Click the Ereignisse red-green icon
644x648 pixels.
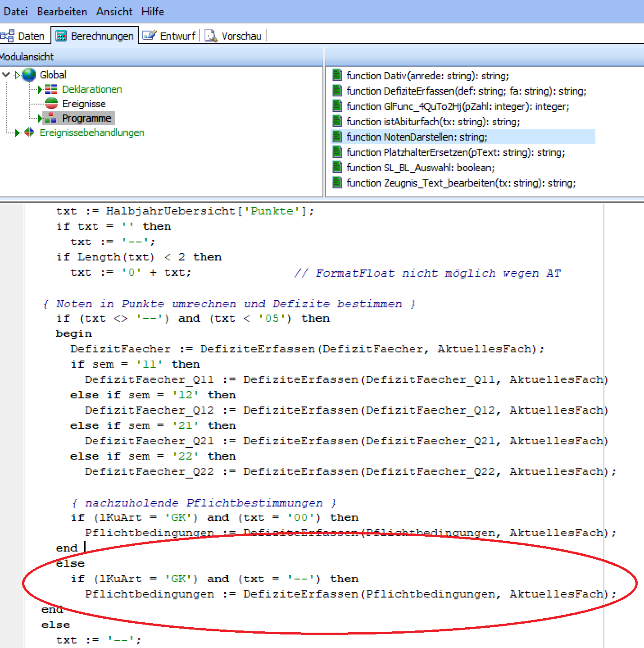(x=51, y=104)
